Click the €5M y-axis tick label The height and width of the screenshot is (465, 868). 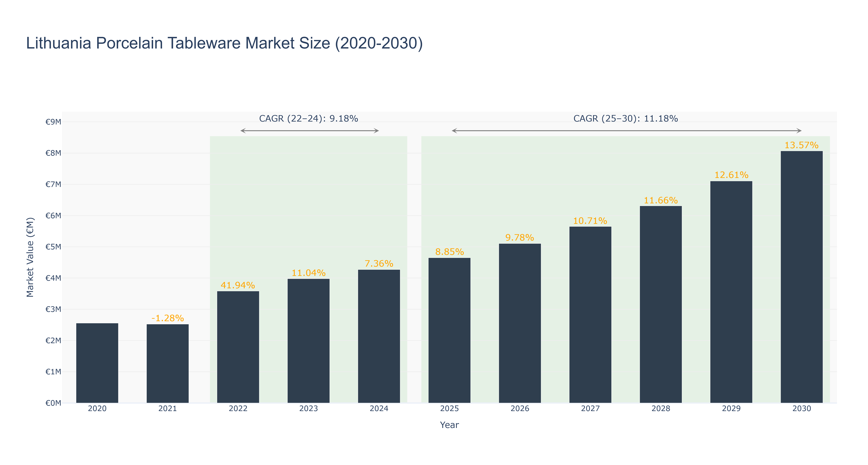point(53,247)
